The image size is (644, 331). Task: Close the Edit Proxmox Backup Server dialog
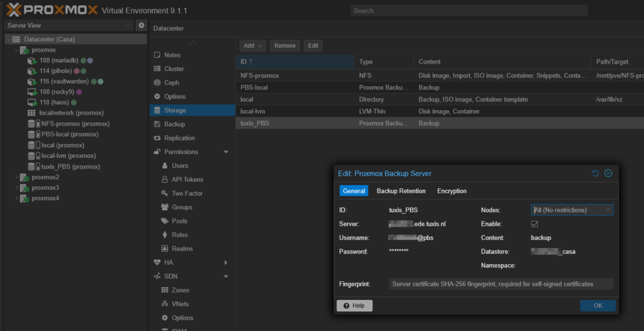[x=608, y=174]
